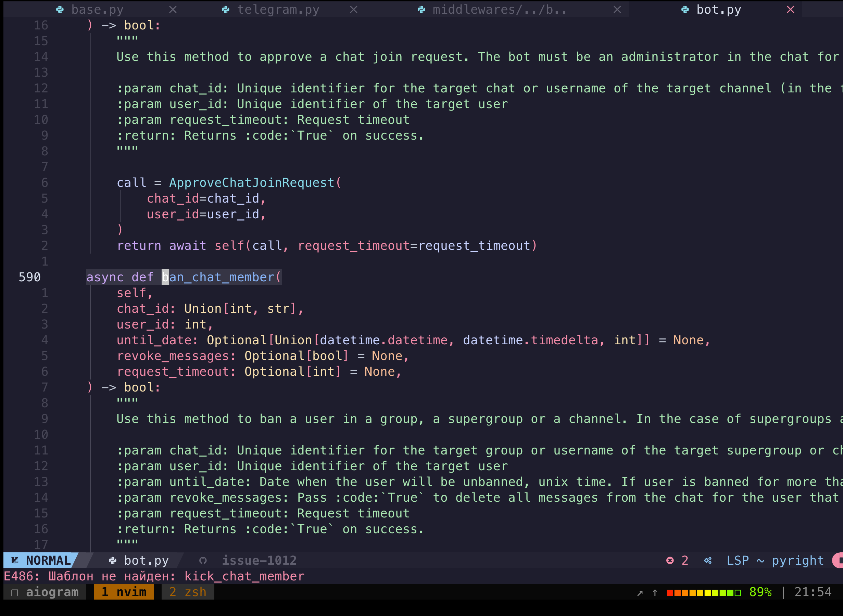
Task: Click the Python icon next to bot.py statusline
Action: point(112,560)
